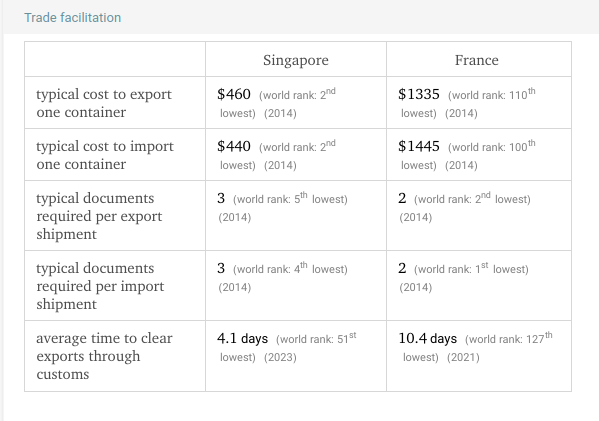Click 'average time to clear exports through customs' label
This screenshot has width=599, height=421.
coord(104,356)
